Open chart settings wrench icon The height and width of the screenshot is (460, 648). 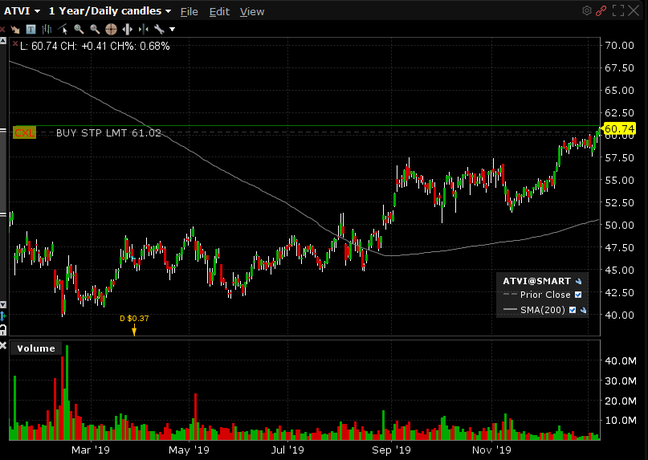pos(159,29)
